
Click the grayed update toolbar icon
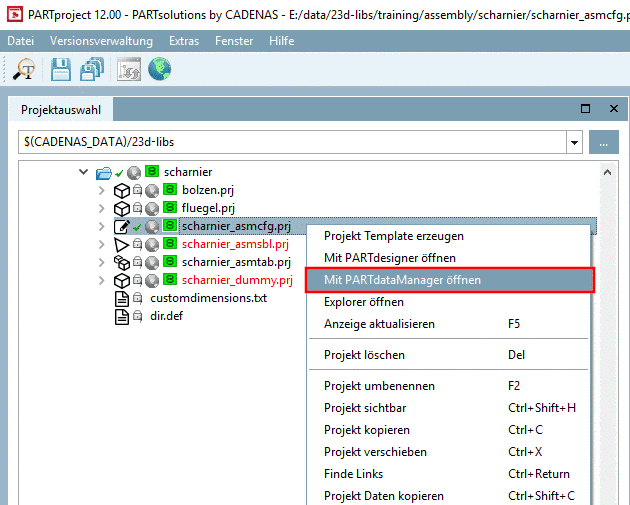click(129, 70)
